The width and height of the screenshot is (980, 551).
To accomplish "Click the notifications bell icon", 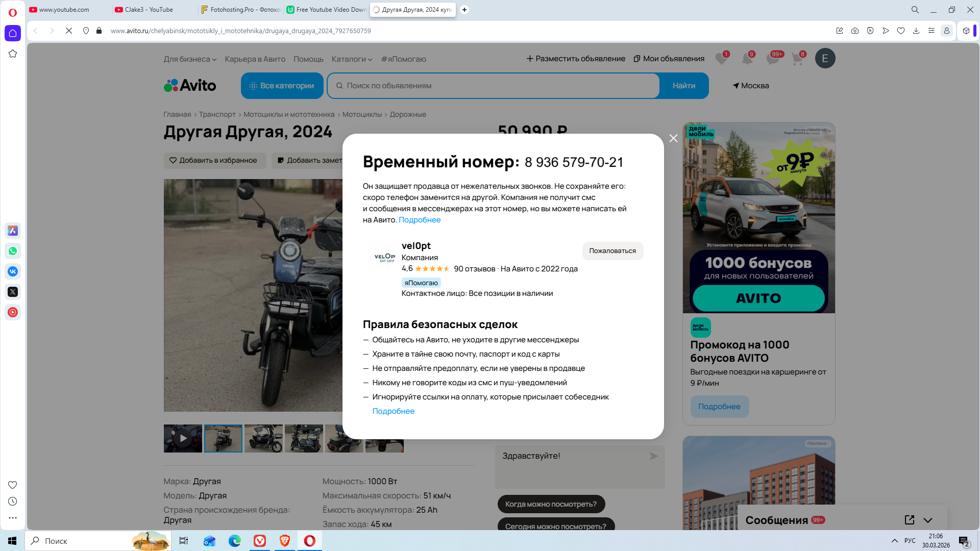I will point(747,59).
